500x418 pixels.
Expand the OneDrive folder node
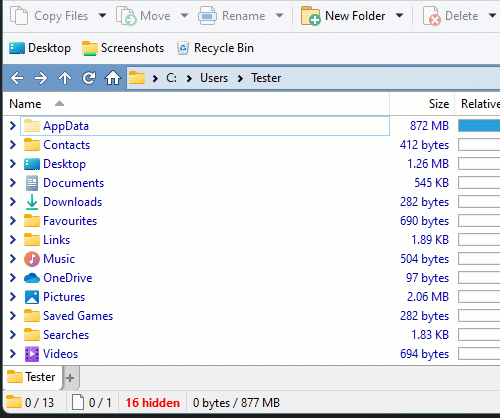click(x=13, y=278)
